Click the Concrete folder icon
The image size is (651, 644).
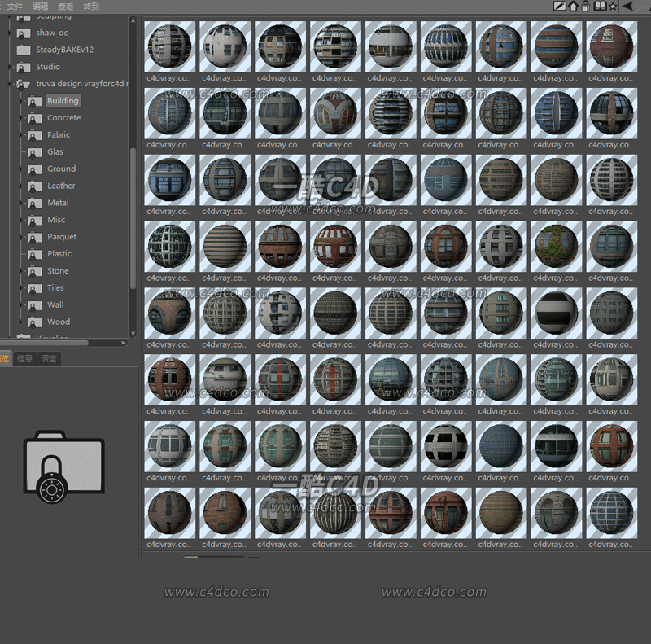[x=35, y=118]
